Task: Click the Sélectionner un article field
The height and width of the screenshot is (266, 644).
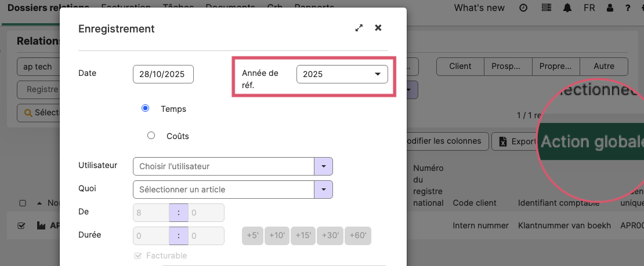Action: click(224, 190)
